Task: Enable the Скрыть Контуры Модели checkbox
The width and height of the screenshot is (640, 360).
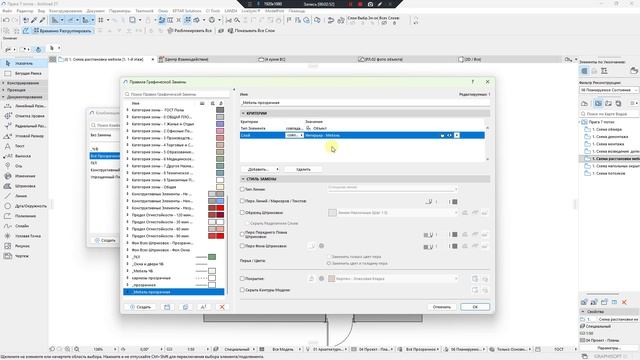Action: pyautogui.click(x=242, y=290)
